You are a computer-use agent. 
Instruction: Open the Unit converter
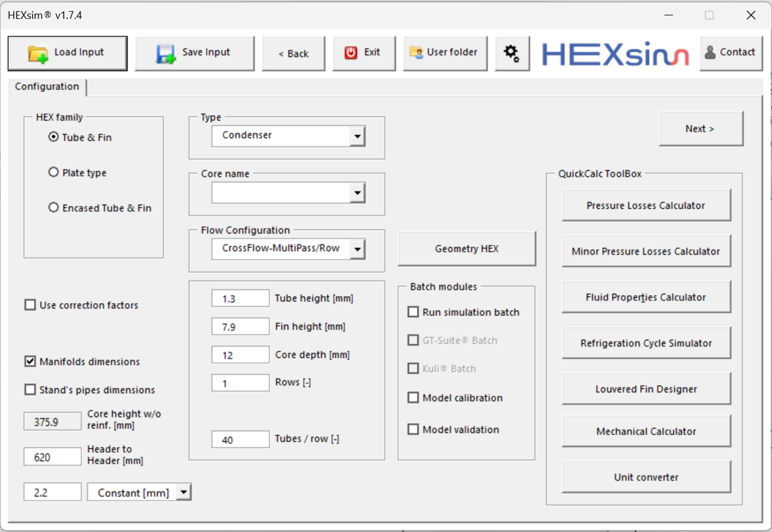pyautogui.click(x=646, y=477)
